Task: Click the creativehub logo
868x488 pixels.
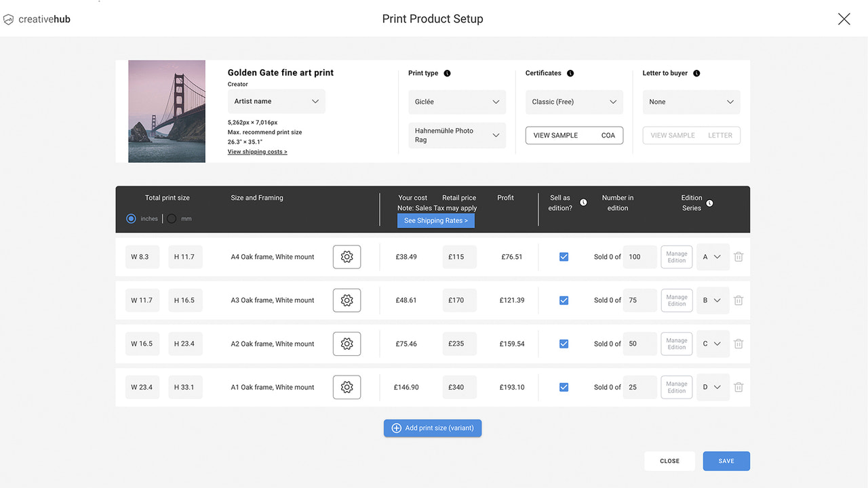Action: click(37, 18)
